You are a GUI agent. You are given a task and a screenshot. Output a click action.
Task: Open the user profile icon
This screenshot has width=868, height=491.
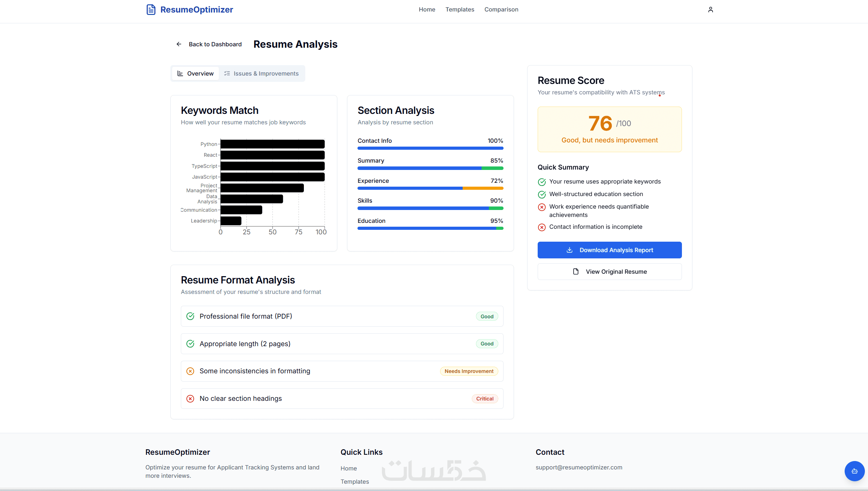tap(710, 9)
